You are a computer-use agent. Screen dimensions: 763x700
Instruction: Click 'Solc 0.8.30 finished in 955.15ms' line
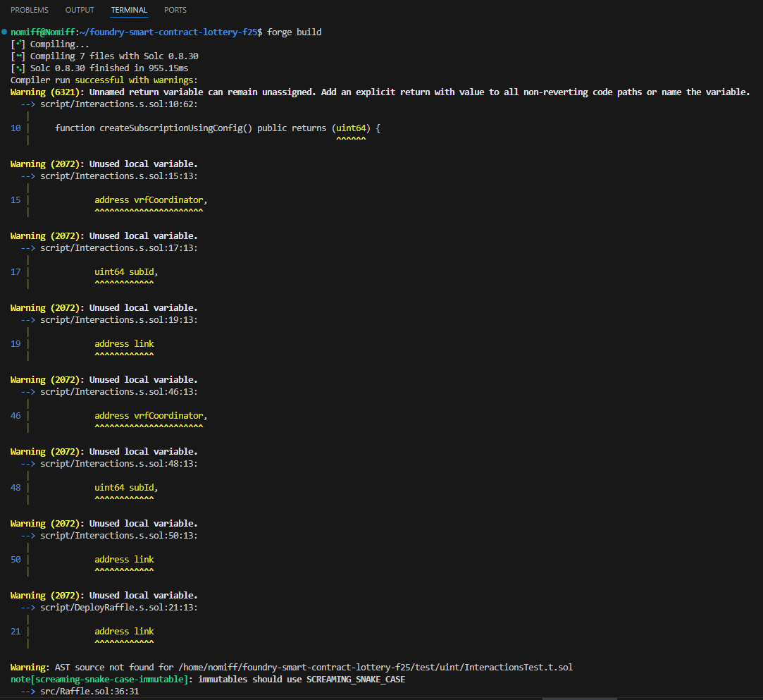(109, 68)
